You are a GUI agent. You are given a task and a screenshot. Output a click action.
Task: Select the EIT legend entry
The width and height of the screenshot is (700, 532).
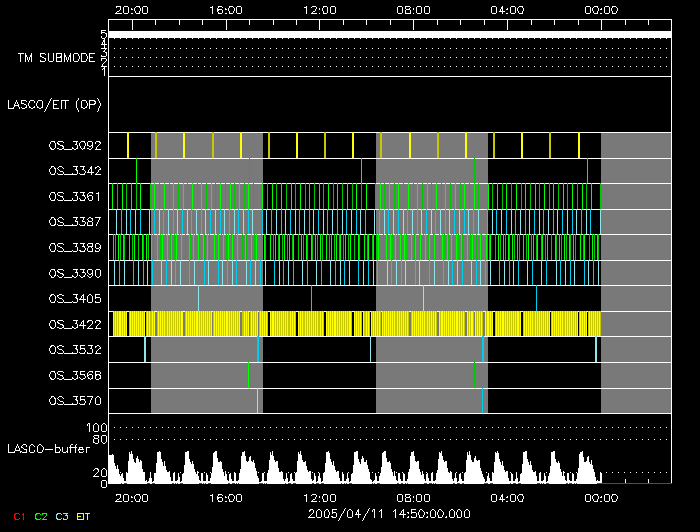coord(84,516)
